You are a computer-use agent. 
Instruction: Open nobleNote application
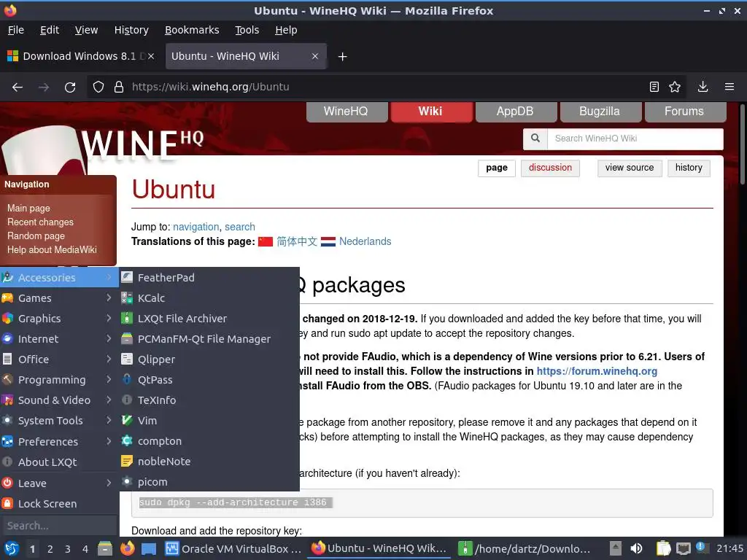coord(209,462)
